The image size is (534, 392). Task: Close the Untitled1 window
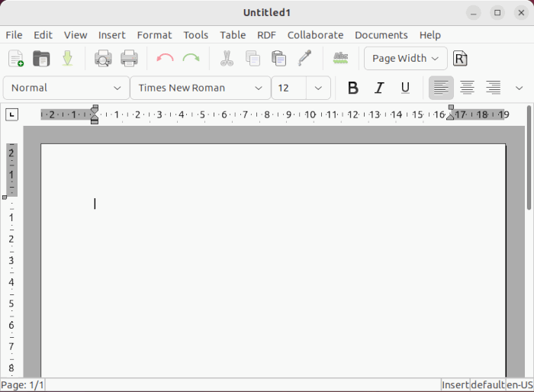(x=521, y=13)
